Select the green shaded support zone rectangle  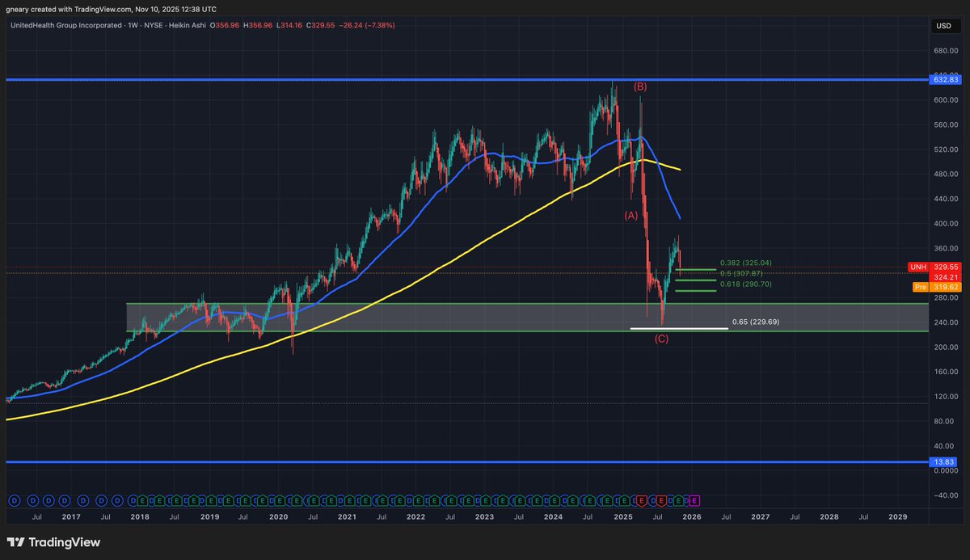pyautogui.click(x=526, y=318)
